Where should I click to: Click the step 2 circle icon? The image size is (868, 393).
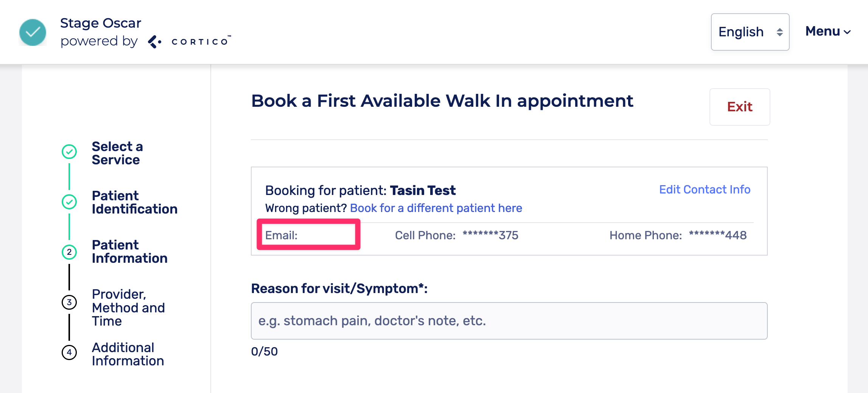(69, 252)
